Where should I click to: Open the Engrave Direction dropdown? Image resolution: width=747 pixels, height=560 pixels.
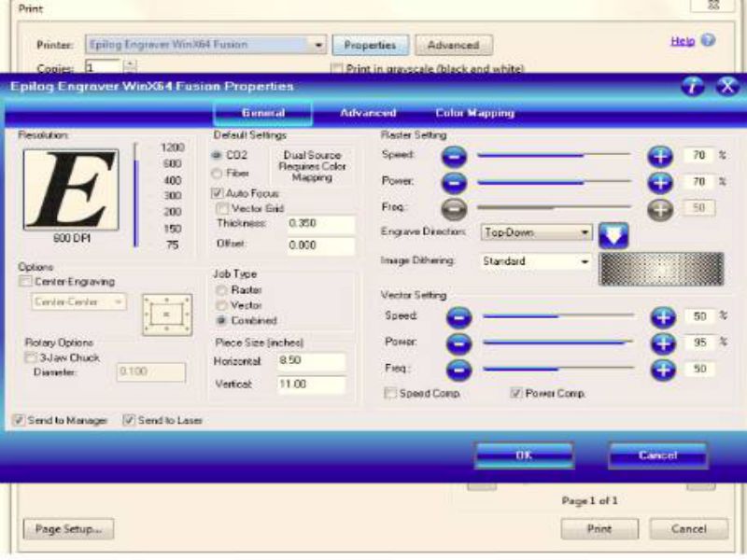[x=536, y=232]
